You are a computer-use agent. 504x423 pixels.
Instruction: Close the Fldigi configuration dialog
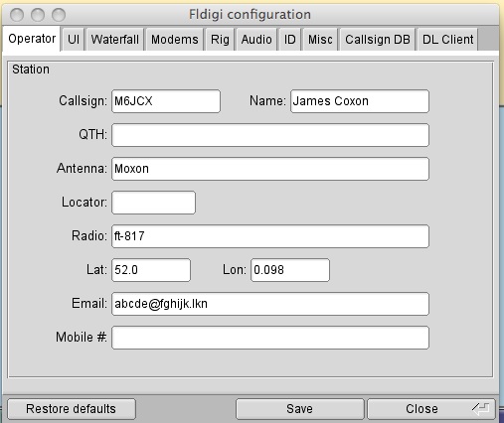click(x=431, y=409)
